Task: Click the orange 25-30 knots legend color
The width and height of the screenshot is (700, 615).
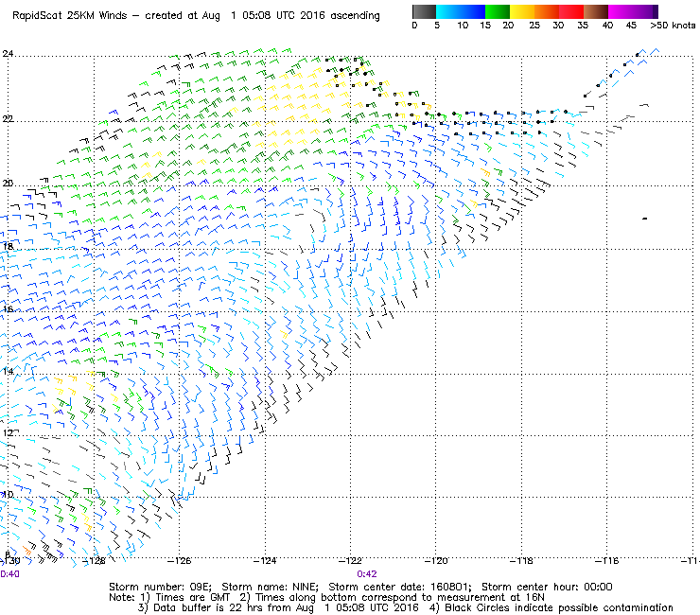Action: click(547, 11)
